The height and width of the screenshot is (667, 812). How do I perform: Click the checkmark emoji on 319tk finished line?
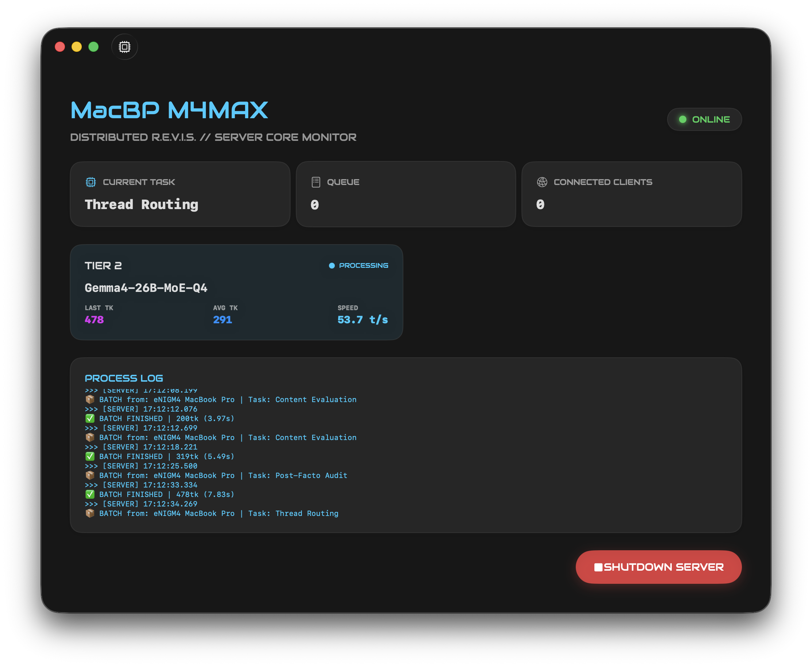[x=90, y=456]
